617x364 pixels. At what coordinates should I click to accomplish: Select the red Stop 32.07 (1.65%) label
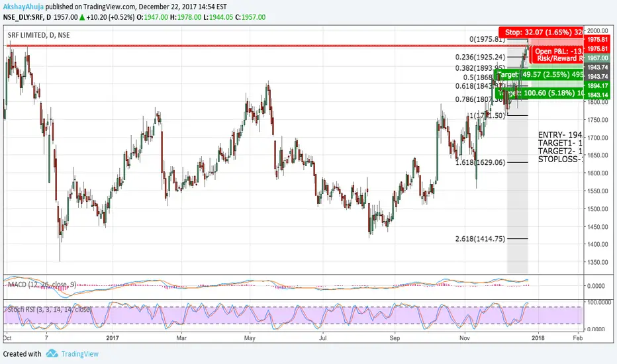541,32
